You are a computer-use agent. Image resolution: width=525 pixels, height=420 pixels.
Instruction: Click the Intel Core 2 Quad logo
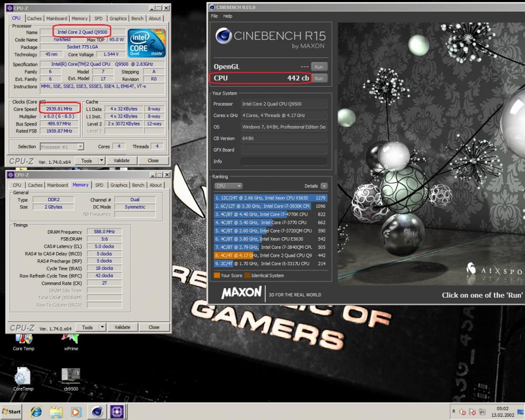146,43
